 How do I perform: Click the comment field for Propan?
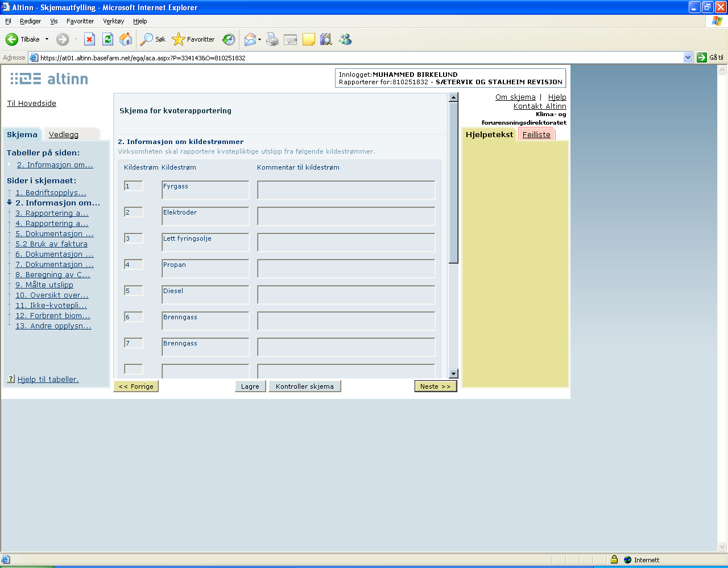(346, 269)
